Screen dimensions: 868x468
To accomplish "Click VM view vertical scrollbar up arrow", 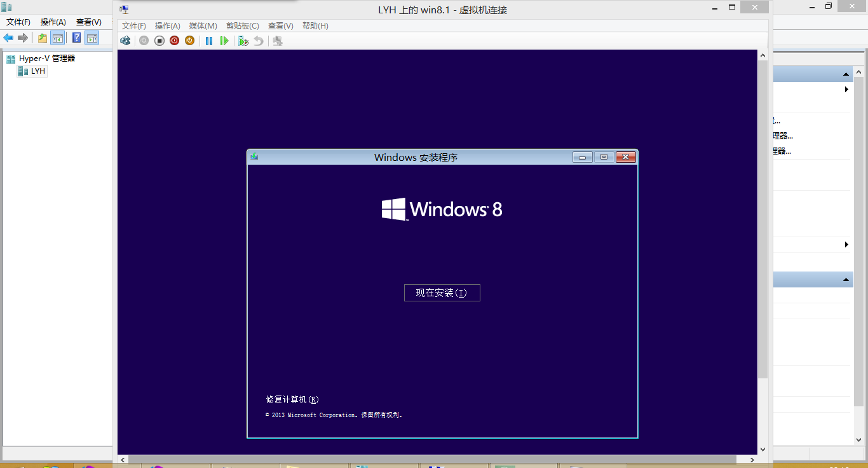I will (763, 55).
